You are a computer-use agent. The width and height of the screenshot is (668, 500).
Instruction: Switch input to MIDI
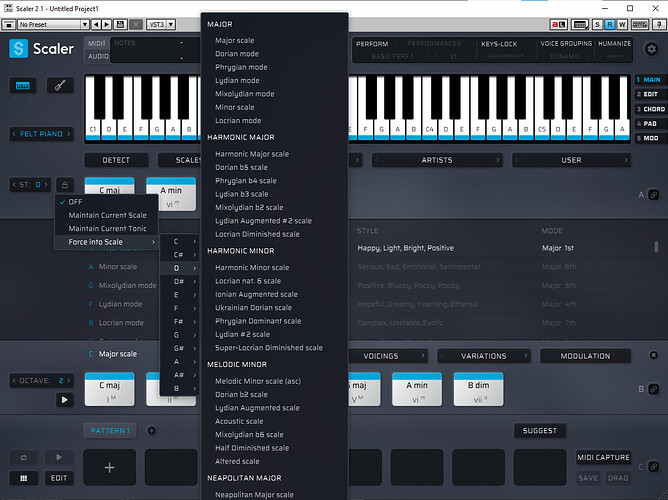97,43
